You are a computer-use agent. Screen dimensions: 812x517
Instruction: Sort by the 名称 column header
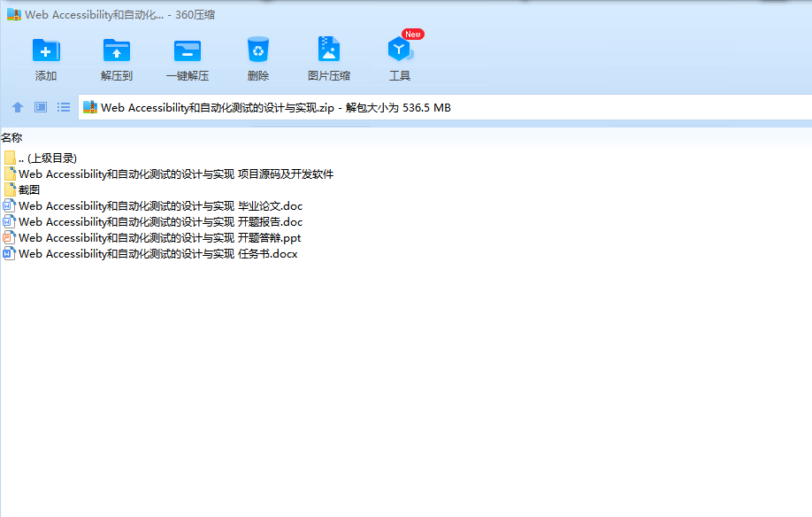11,138
